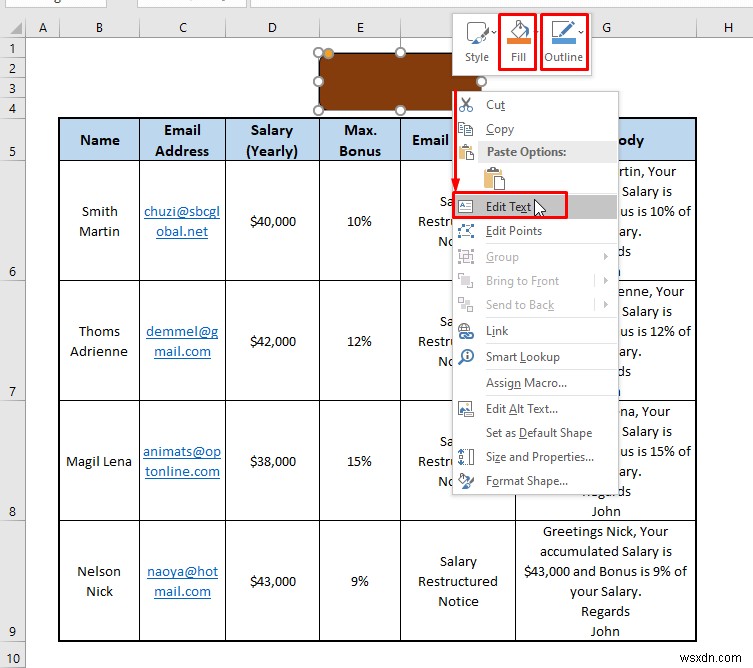
Task: Click the Select All corner triangle
Action: 16,28
